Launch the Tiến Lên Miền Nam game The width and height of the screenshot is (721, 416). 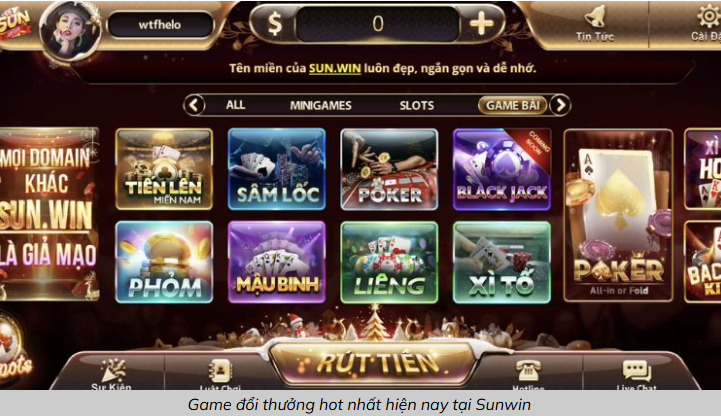pos(164,169)
